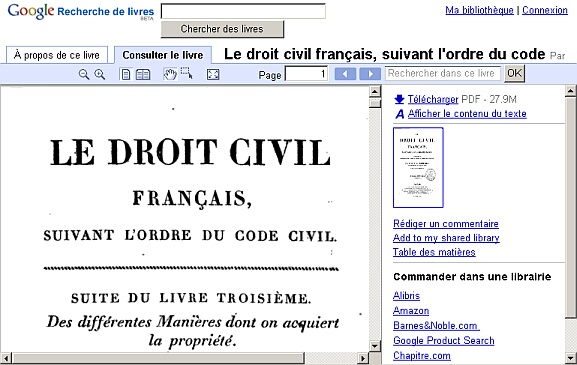This screenshot has width=577, height=365.
Task: Open the À propos de ce livre tab
Action: pos(57,55)
